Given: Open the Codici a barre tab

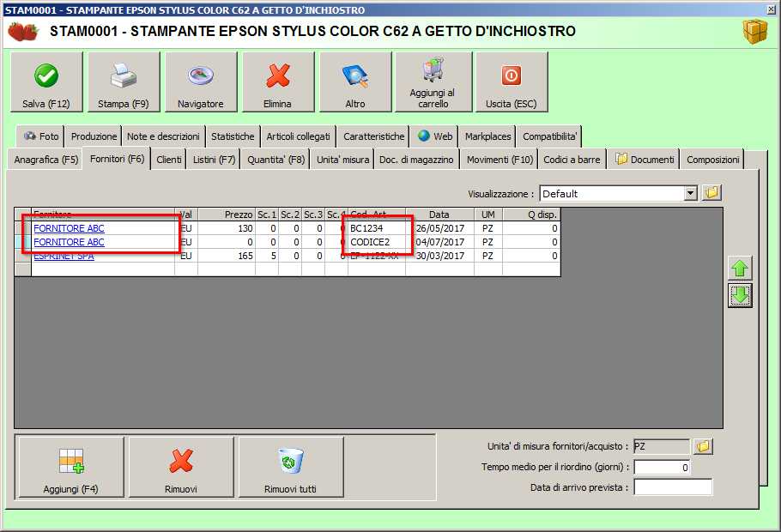Looking at the screenshot, I should [572, 160].
